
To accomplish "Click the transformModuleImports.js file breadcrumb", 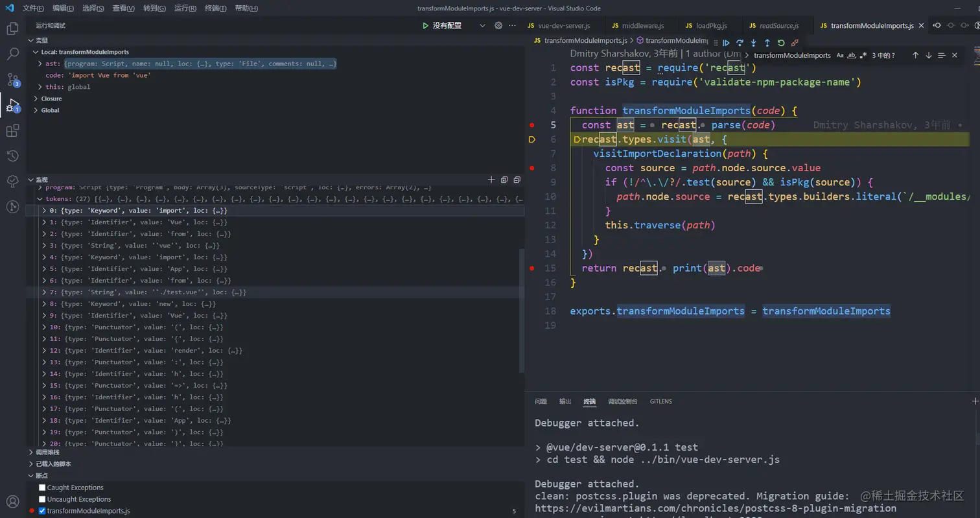I will tap(586, 40).
